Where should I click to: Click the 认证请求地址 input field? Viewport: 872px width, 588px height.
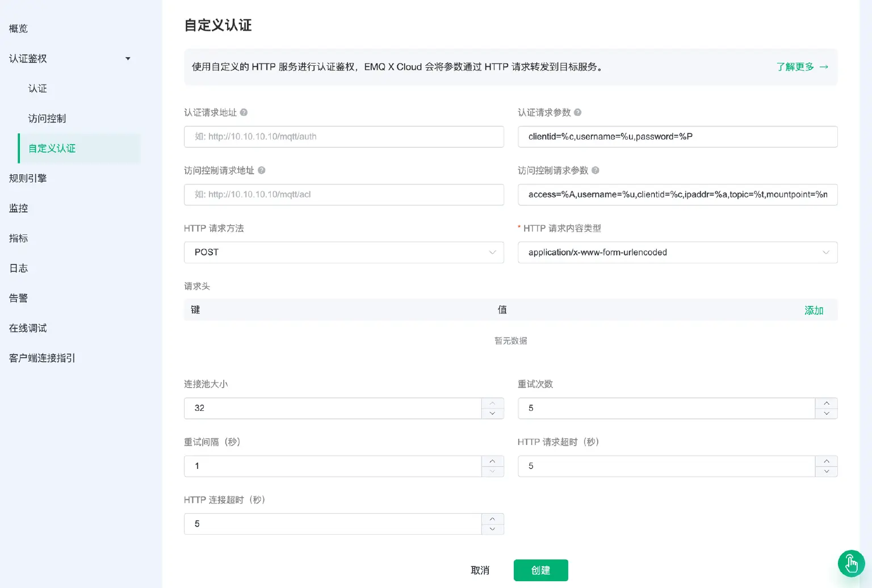click(343, 136)
